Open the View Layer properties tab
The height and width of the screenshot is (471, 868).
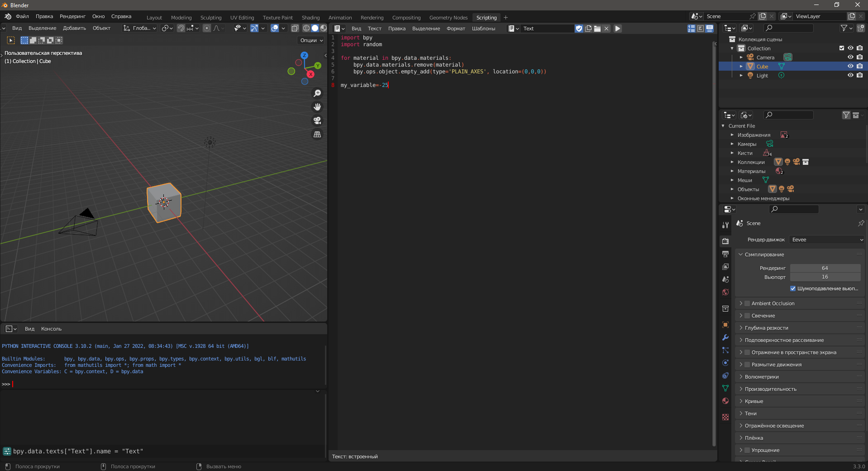tap(725, 267)
